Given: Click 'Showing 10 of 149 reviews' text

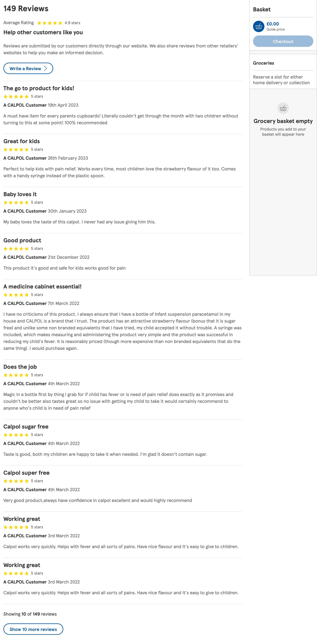Looking at the screenshot, I should click(x=30, y=614).
